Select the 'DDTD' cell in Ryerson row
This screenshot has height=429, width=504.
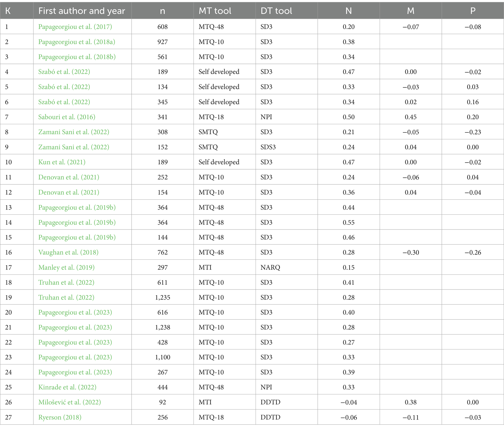pos(270,417)
